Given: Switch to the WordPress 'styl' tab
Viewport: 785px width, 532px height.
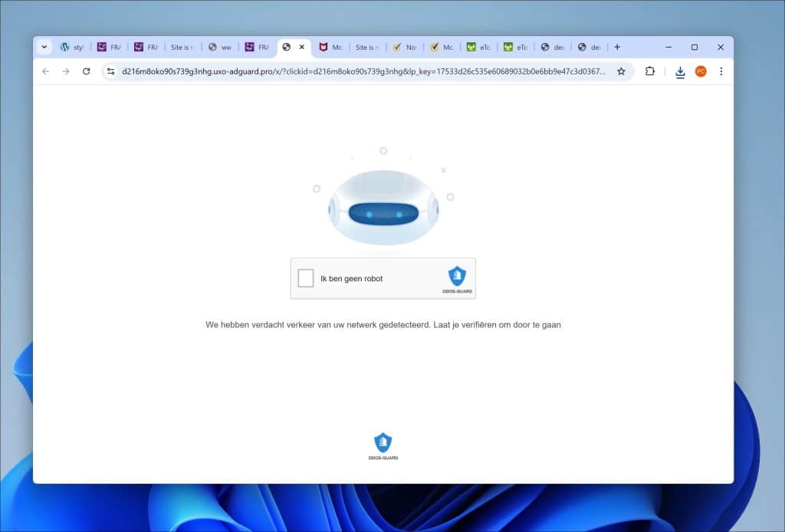Looking at the screenshot, I should click(72, 47).
